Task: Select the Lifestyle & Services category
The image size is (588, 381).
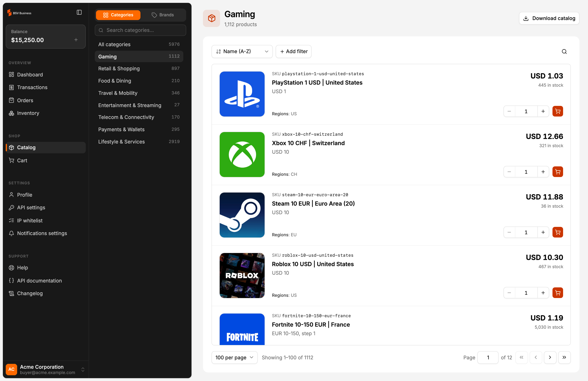Action: [x=139, y=142]
